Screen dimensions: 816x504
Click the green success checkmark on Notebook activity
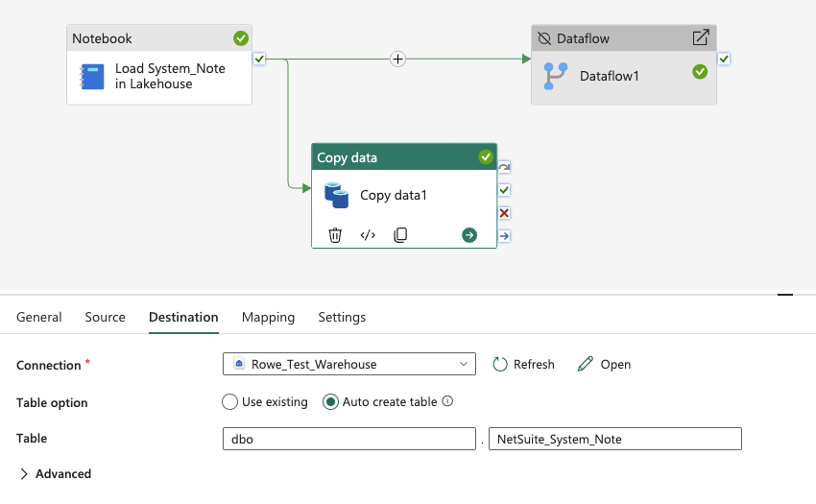240,38
